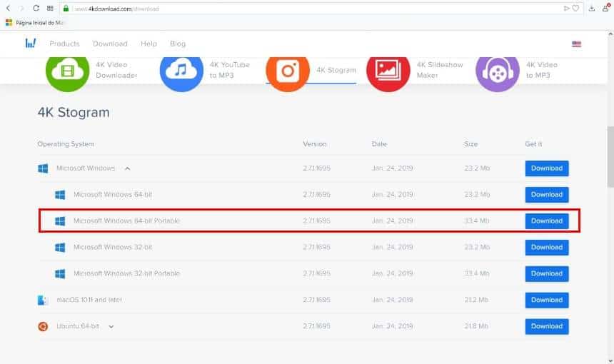Click the '4K Stogram' page heading
Image resolution: width=614 pixels, height=364 pixels.
point(74,112)
